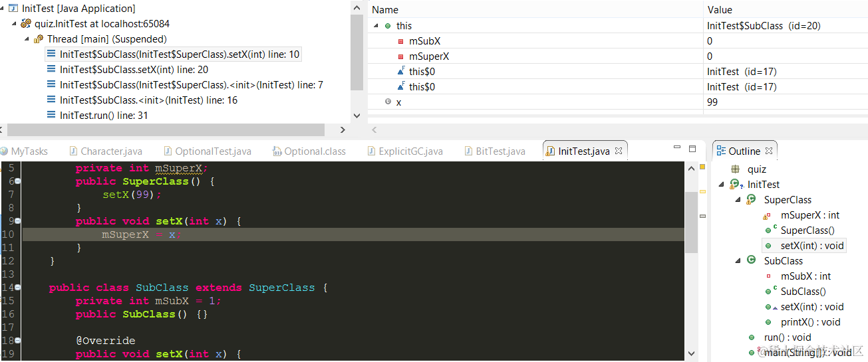Close the Outline view
868x362 pixels.
(769, 151)
